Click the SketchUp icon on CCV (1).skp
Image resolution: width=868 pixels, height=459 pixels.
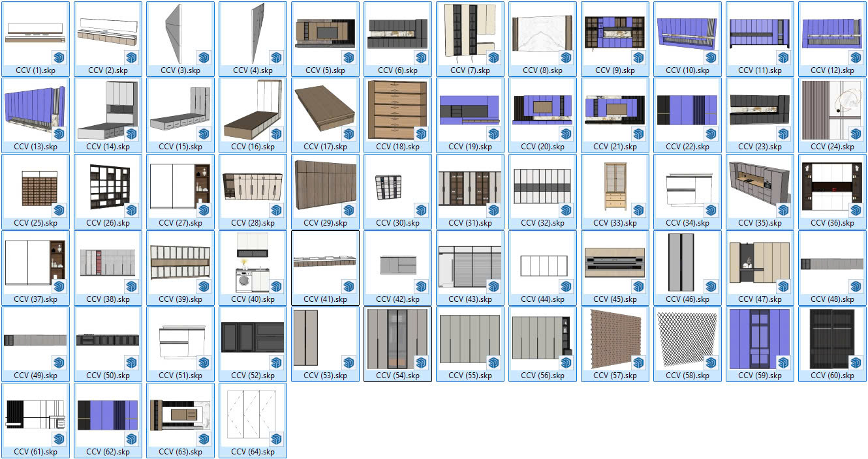click(59, 57)
